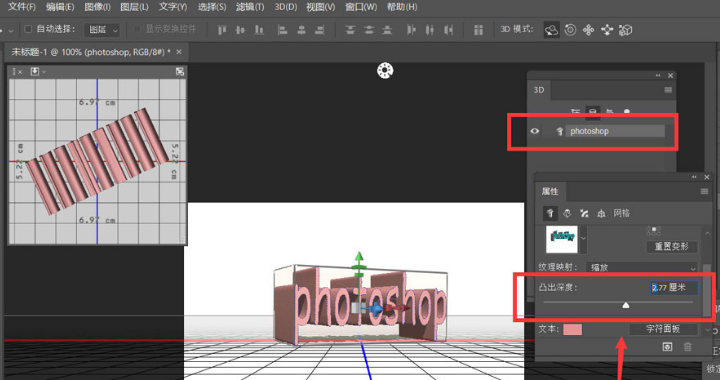Open the 纹理映射 缩放 dropdown
Viewport: 720px width, 380px height.
coord(642,267)
